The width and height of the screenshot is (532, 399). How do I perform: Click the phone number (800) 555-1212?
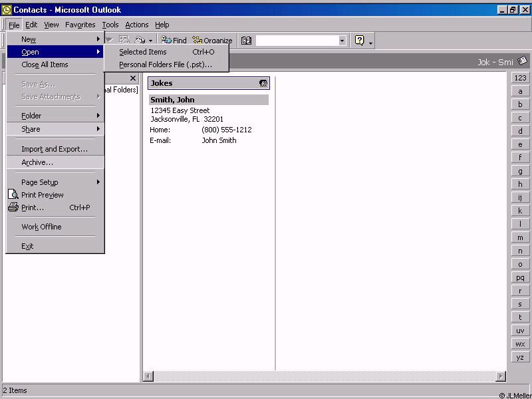click(226, 130)
